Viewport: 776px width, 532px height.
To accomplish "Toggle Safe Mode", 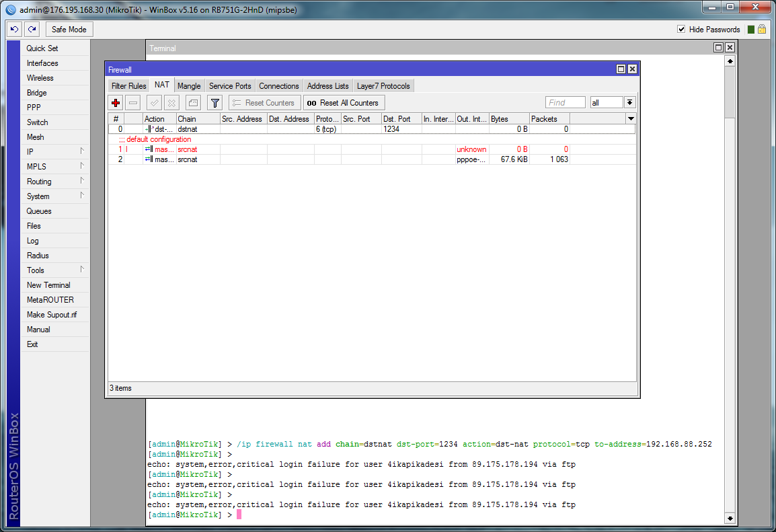I will click(69, 29).
